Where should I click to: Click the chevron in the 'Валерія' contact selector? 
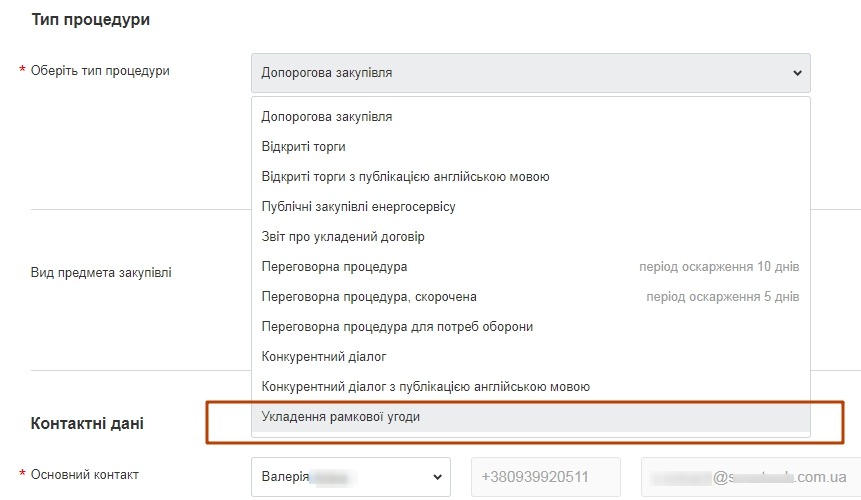436,477
